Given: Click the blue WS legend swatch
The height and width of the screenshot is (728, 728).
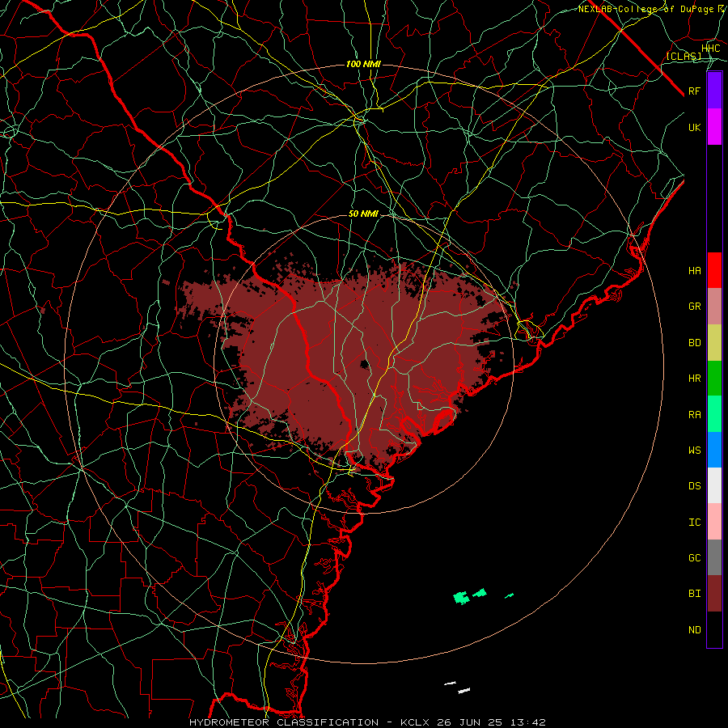Looking at the screenshot, I should 714,450.
